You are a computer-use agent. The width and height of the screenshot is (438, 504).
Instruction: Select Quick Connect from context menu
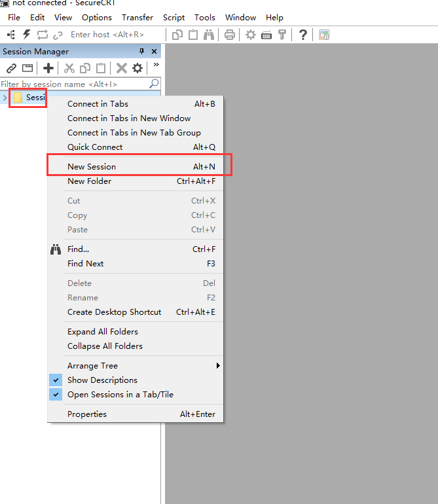(x=135, y=147)
